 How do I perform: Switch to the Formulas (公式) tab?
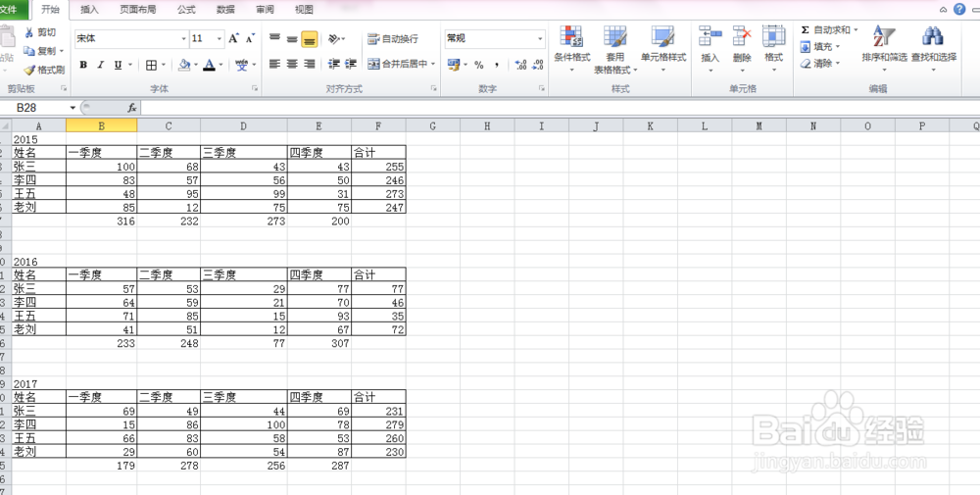pos(186,10)
